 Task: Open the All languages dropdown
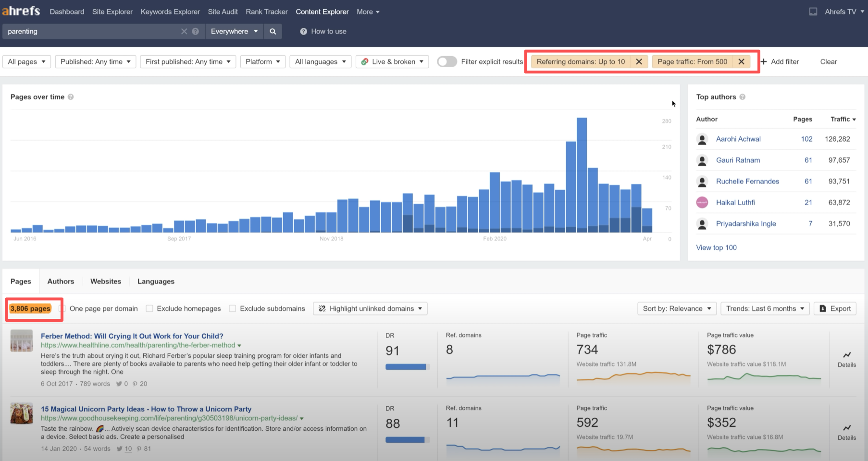[x=320, y=61]
